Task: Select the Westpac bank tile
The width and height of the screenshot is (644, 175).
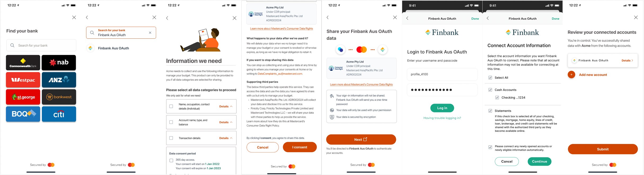Action: [x=23, y=80]
